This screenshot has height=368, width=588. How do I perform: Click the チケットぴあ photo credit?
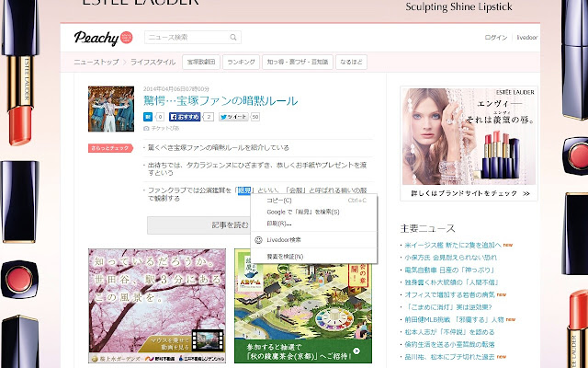point(165,129)
